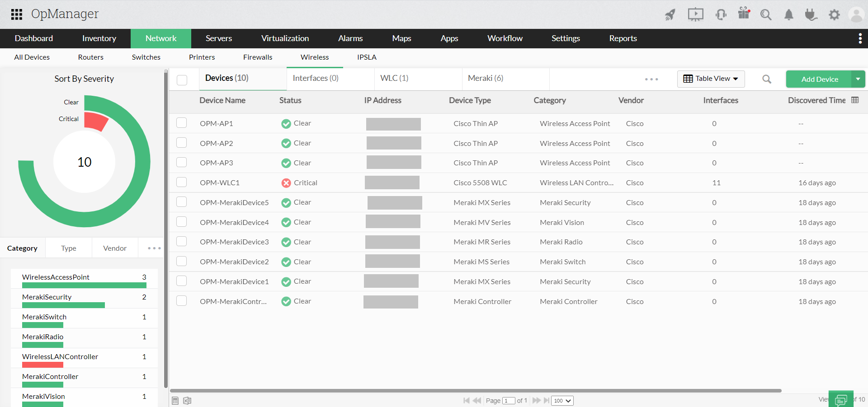The image size is (868, 407).
Task: Open the Table View dropdown
Action: coord(711,79)
